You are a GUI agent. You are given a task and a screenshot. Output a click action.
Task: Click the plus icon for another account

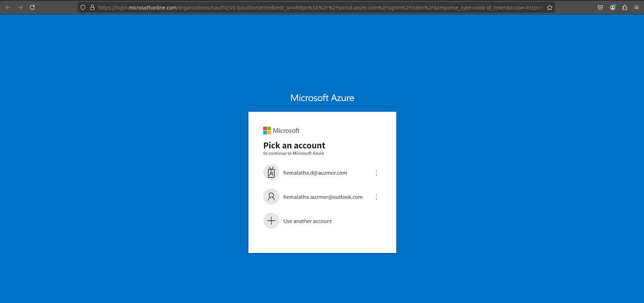pos(271,221)
